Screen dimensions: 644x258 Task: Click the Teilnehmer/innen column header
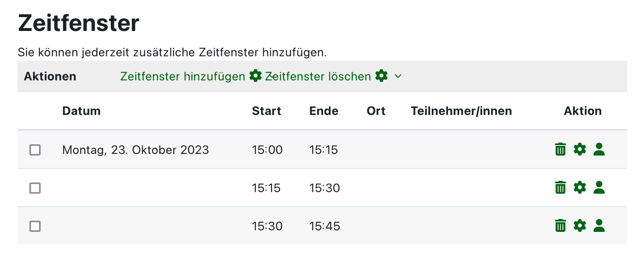461,111
